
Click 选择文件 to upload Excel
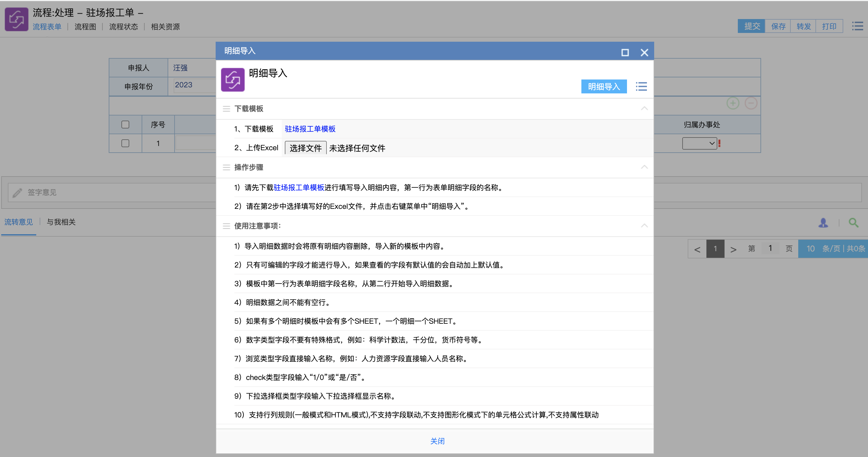(x=305, y=148)
